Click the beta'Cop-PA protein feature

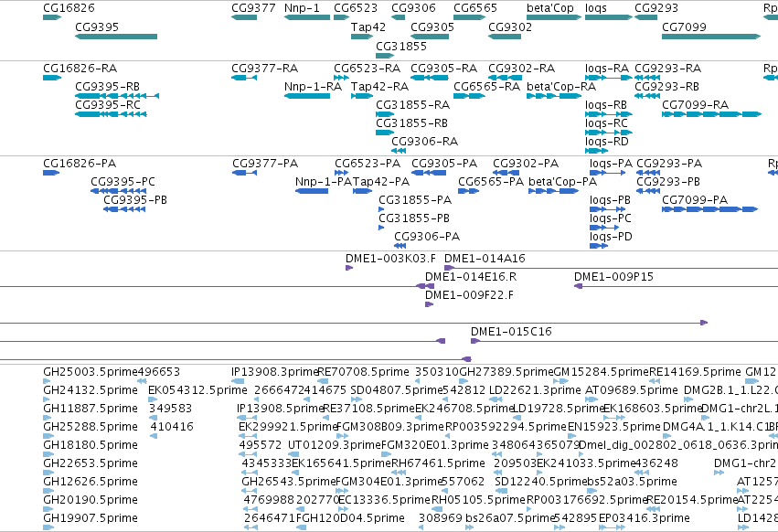pos(554,191)
